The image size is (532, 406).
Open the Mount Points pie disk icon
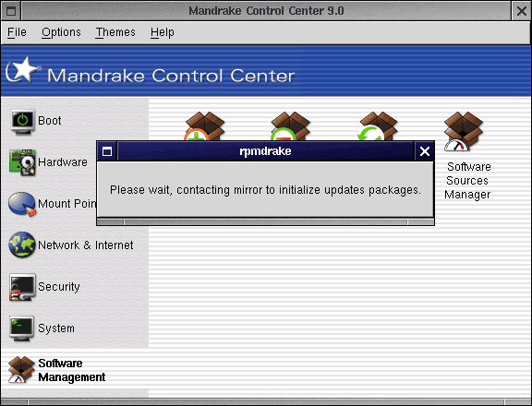click(22, 204)
